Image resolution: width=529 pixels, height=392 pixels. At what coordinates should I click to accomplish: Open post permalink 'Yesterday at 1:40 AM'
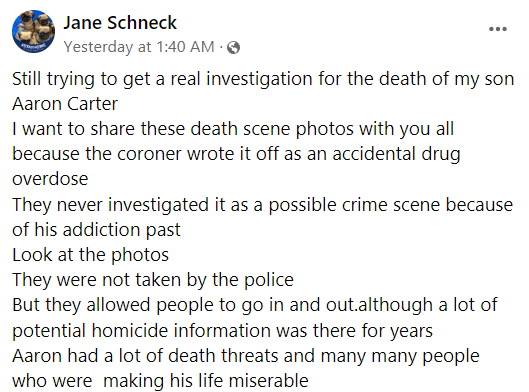tap(139, 47)
